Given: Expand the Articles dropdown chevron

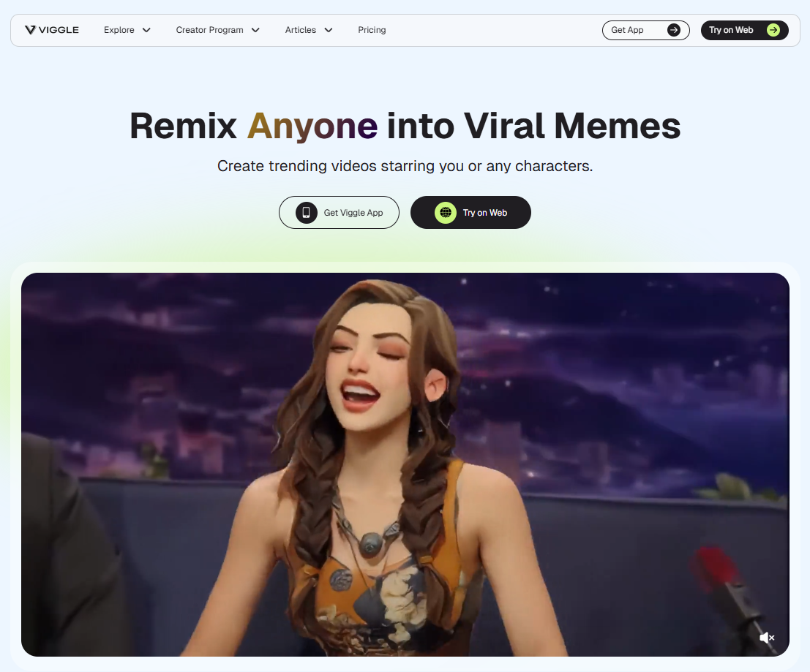Looking at the screenshot, I should click(329, 30).
